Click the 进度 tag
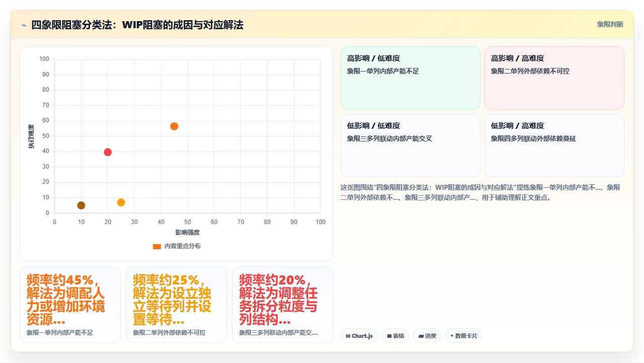644x363 pixels. pos(427,336)
